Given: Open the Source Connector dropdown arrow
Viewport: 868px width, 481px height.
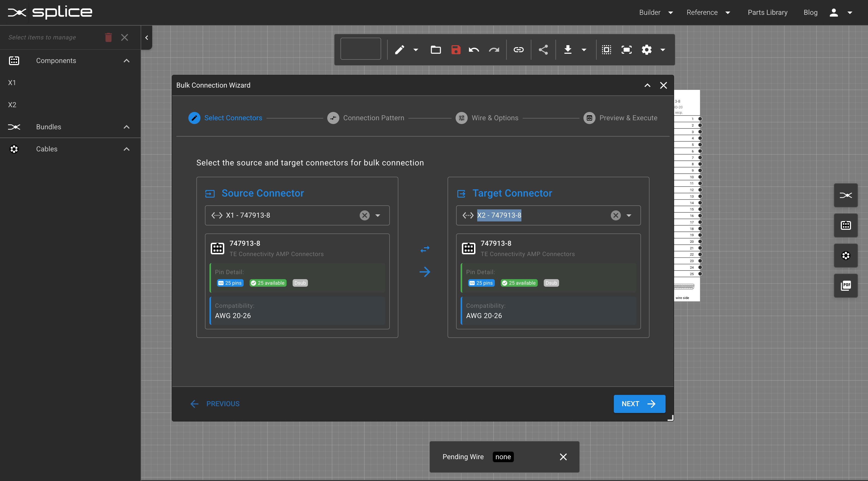Looking at the screenshot, I should 378,215.
